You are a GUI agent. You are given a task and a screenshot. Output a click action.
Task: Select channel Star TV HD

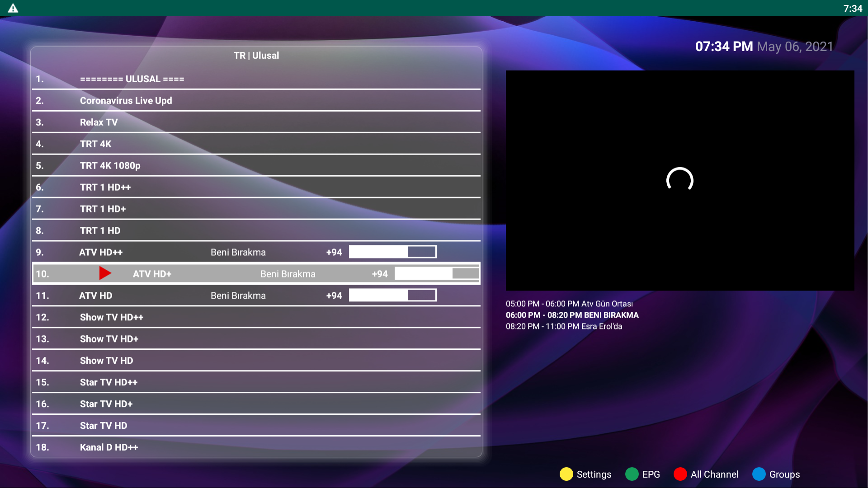click(256, 426)
